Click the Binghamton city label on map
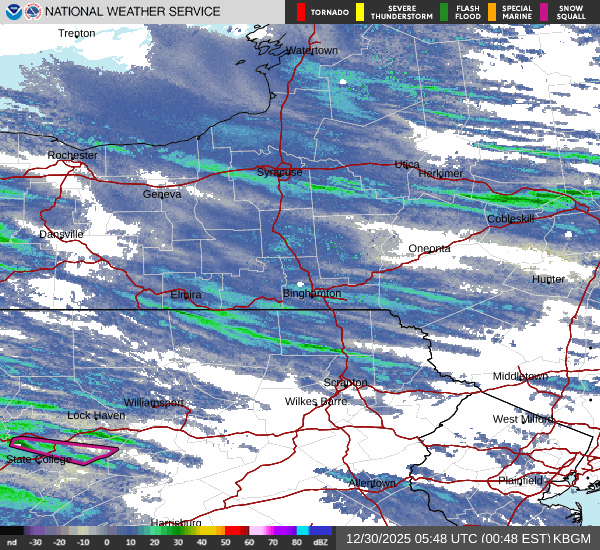 pyautogui.click(x=312, y=294)
